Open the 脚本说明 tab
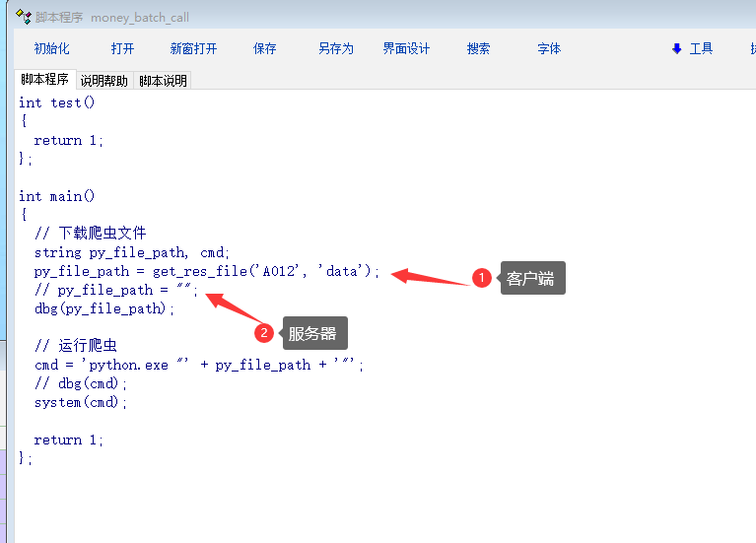This screenshot has height=543, width=756. 163,81
